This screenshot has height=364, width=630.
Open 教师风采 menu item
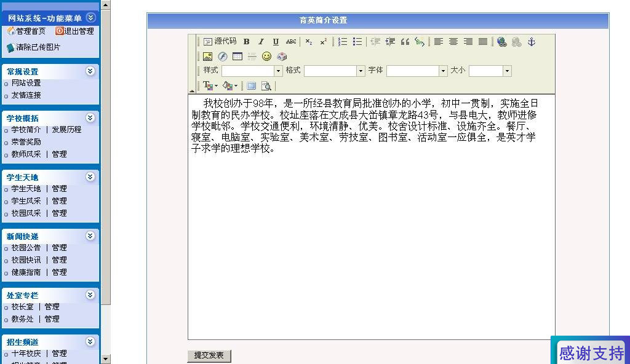pos(26,154)
